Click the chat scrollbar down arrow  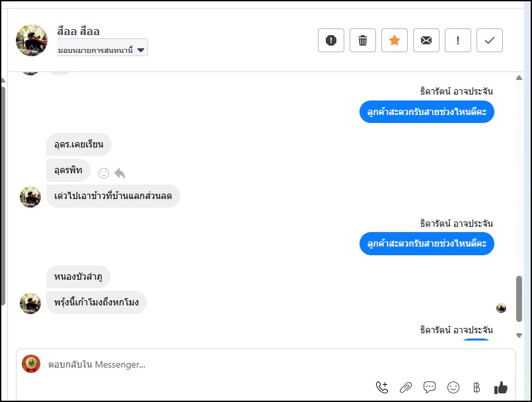[x=519, y=336]
